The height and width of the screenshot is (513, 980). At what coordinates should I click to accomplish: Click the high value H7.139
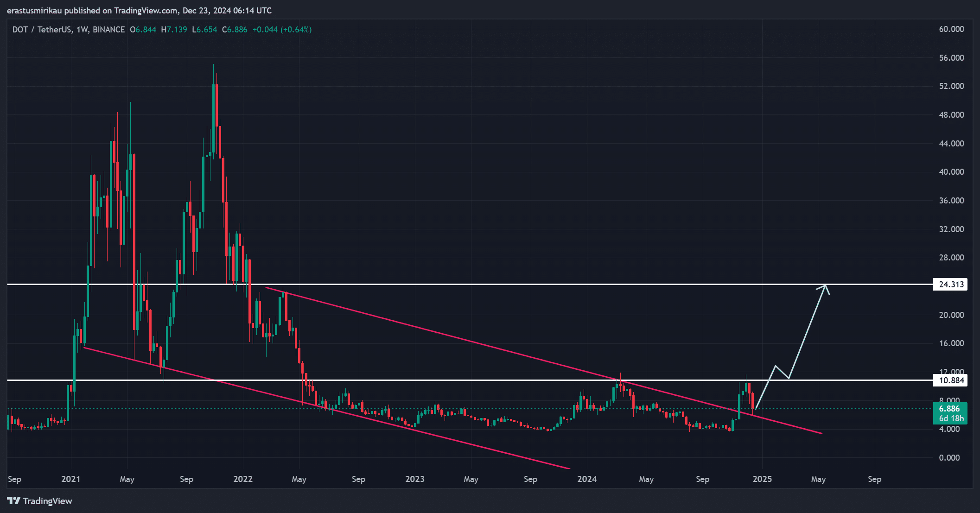point(174,30)
